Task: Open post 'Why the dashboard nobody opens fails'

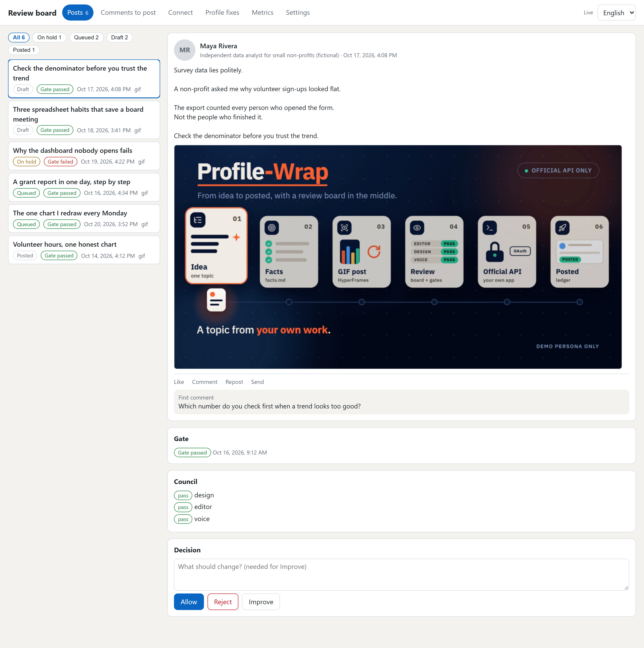Action: (x=84, y=156)
